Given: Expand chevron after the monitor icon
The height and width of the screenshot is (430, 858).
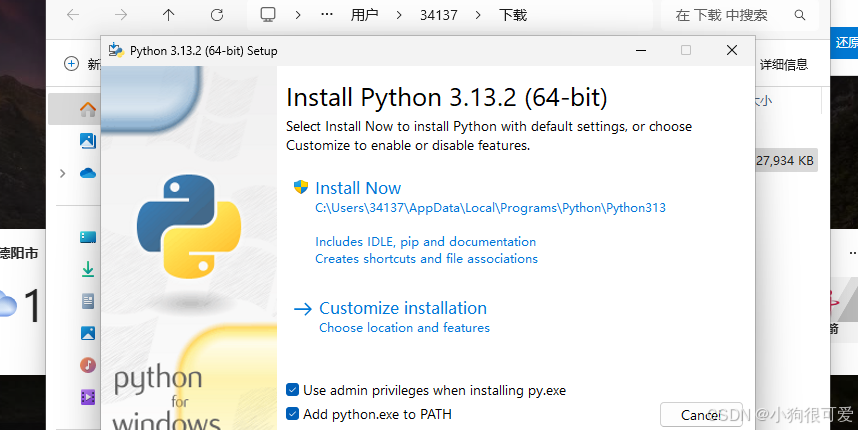Looking at the screenshot, I should coord(298,15).
